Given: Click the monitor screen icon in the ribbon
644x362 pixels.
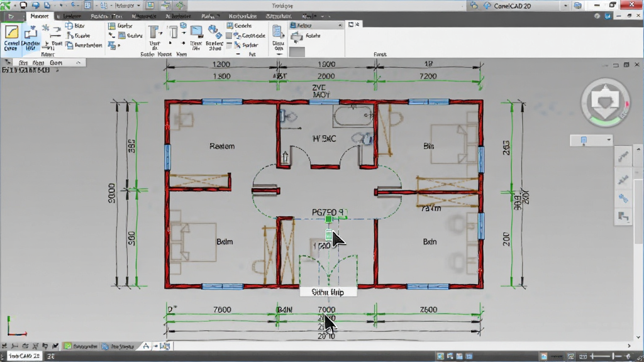Looking at the screenshot, I should coord(196,31).
